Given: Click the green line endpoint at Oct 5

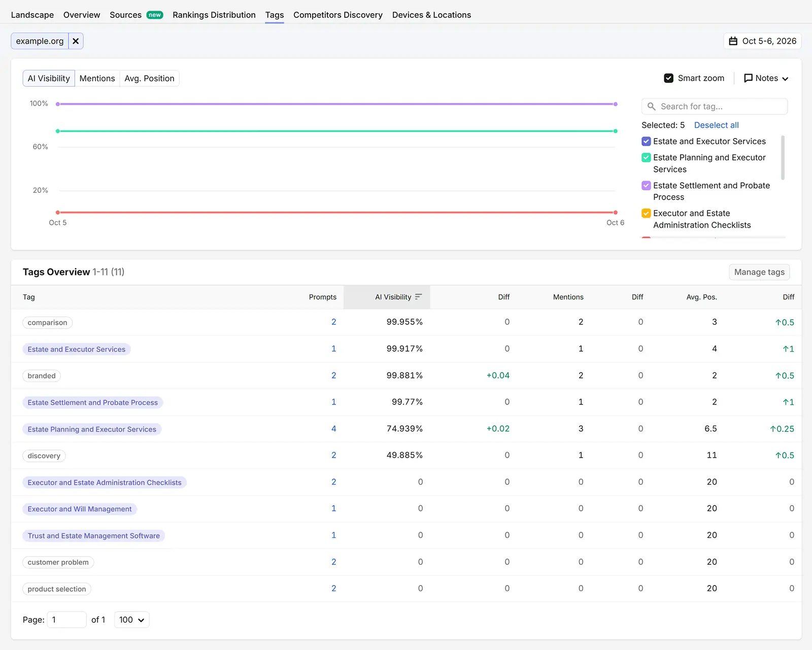Looking at the screenshot, I should tap(58, 131).
